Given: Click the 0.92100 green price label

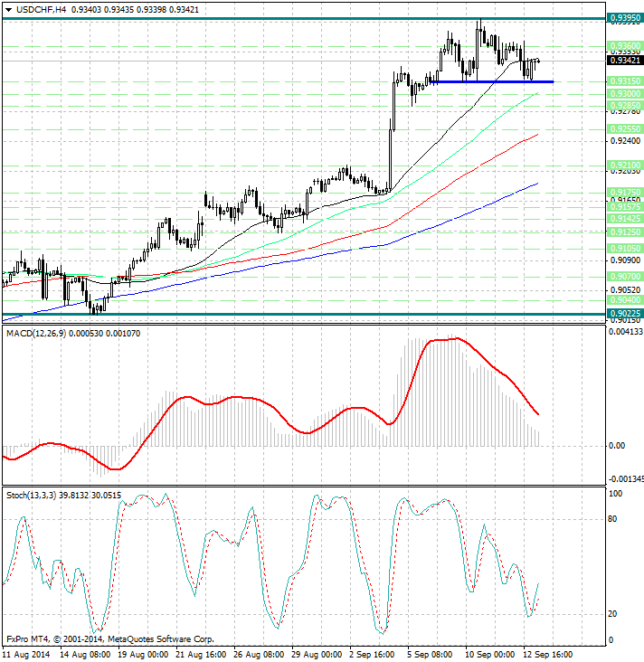Looking at the screenshot, I should click(x=625, y=165).
